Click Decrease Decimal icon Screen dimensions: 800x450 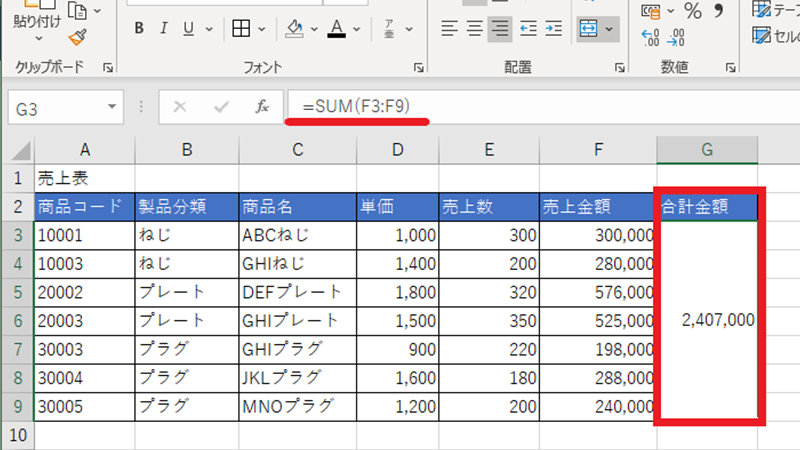(676, 38)
